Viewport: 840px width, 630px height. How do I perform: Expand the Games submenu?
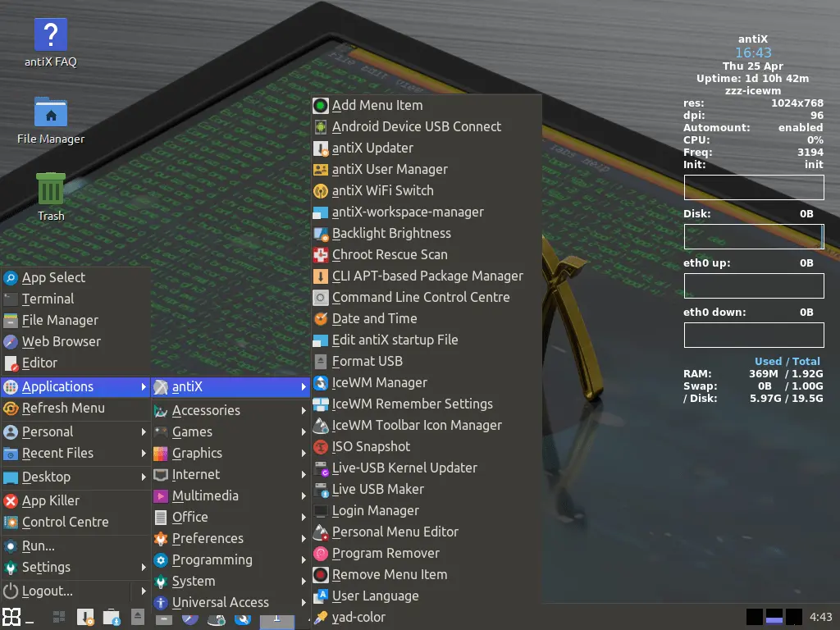tap(231, 432)
